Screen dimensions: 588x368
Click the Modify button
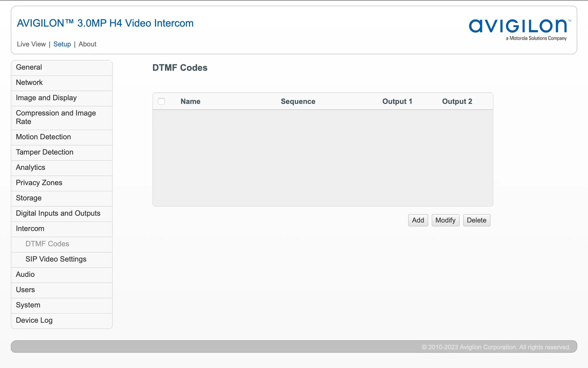(445, 220)
